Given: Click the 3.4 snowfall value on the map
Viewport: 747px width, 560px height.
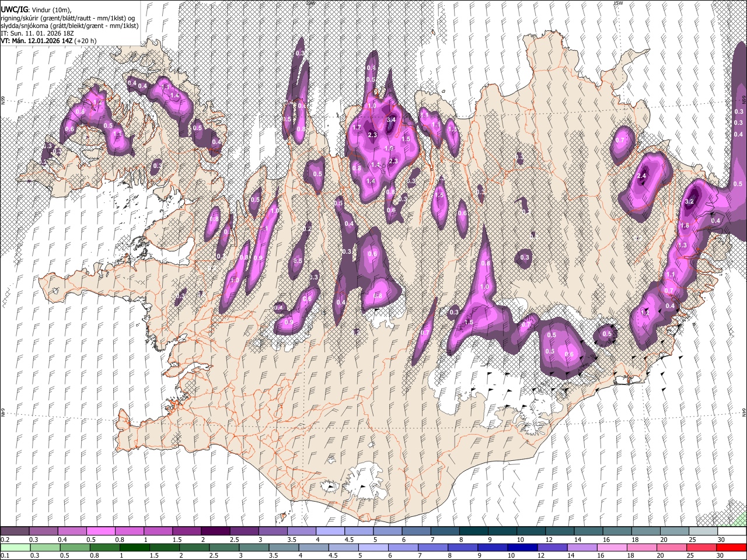Looking at the screenshot, I should 391,120.
